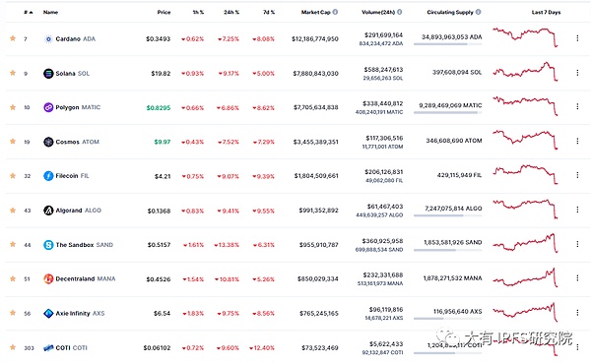Viewport: 591px width, 364px height.
Task: Click the Decentraland MANA coin logo
Action: [48, 279]
